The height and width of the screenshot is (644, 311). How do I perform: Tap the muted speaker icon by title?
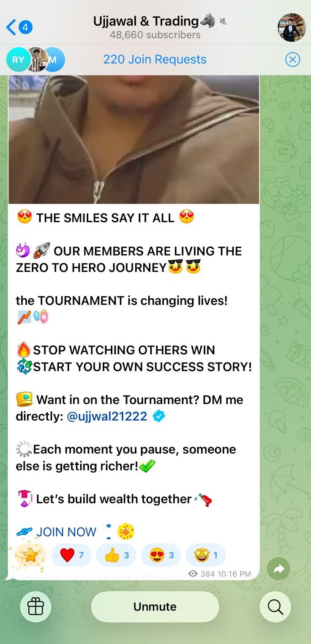223,22
